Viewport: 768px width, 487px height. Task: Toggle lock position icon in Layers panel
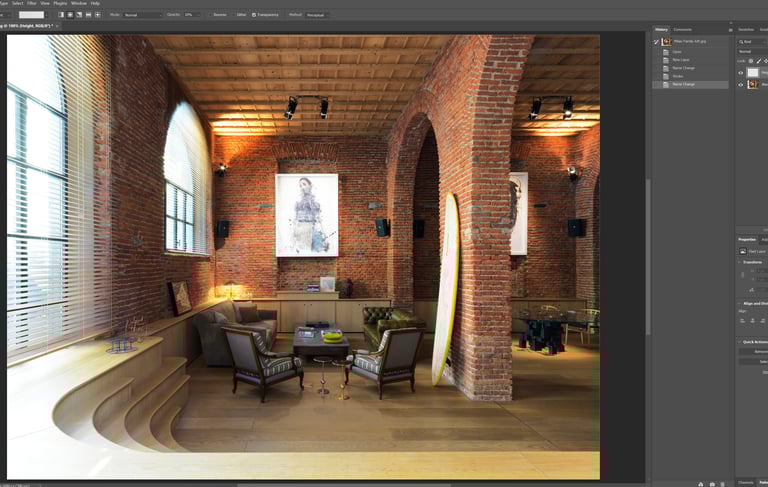[x=766, y=61]
